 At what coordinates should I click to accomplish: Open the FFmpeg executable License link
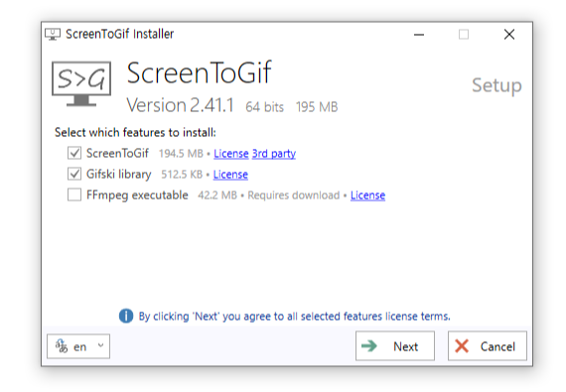click(367, 196)
